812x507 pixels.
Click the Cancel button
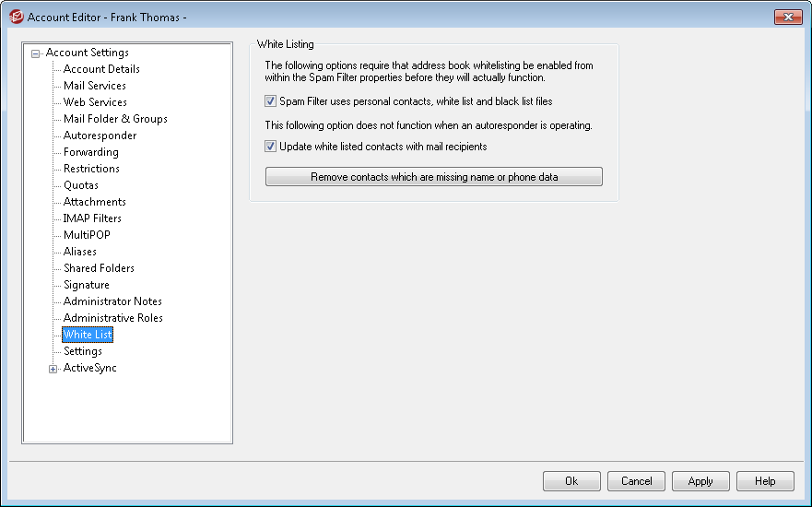(x=636, y=480)
